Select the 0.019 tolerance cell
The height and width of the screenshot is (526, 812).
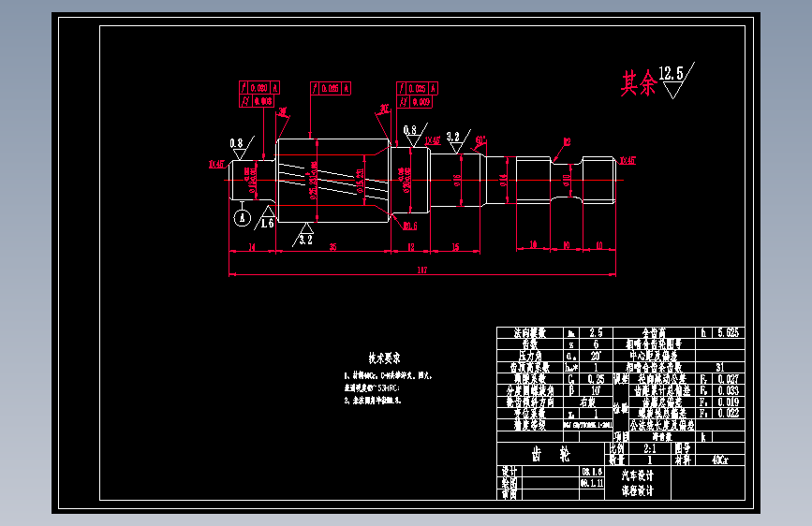[728, 402]
